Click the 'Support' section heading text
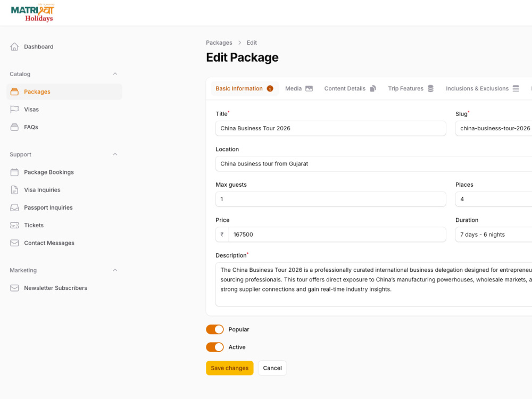 click(x=20, y=154)
